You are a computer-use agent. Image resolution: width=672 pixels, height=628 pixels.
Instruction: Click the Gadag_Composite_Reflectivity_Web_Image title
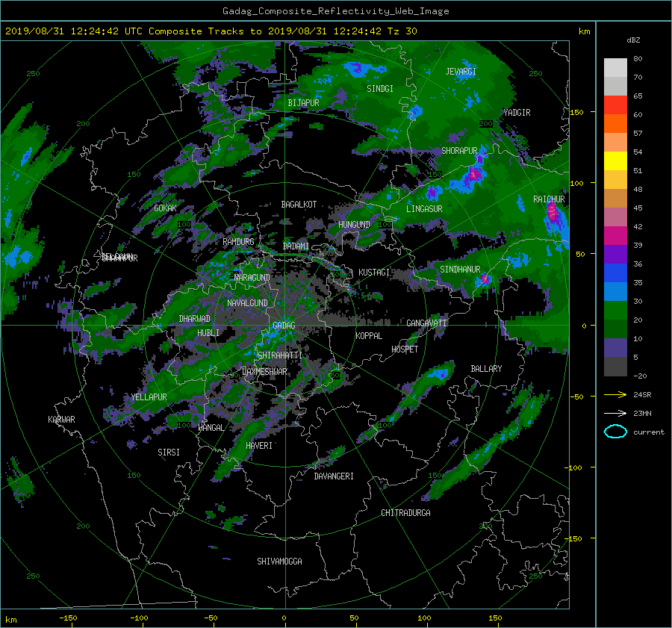point(335,11)
